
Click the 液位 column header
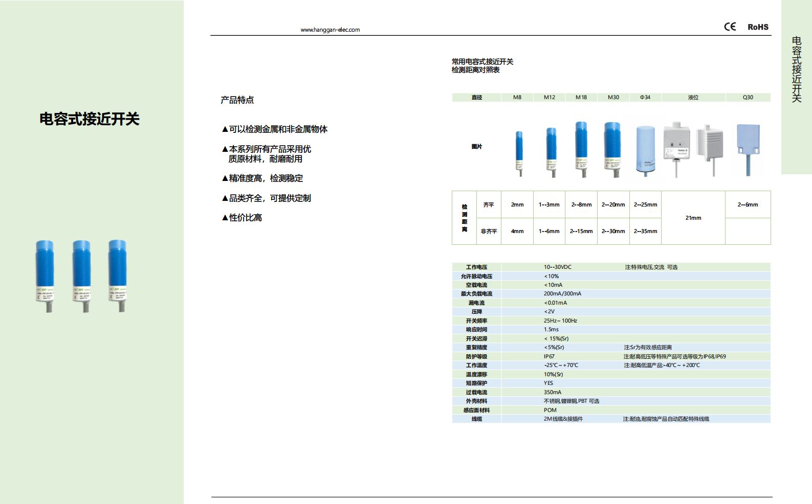pyautogui.click(x=693, y=97)
